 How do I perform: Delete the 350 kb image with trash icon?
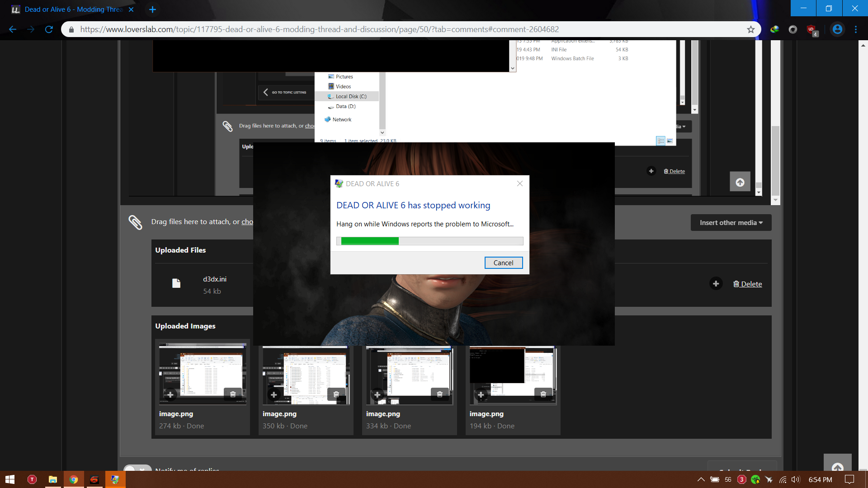(336, 394)
